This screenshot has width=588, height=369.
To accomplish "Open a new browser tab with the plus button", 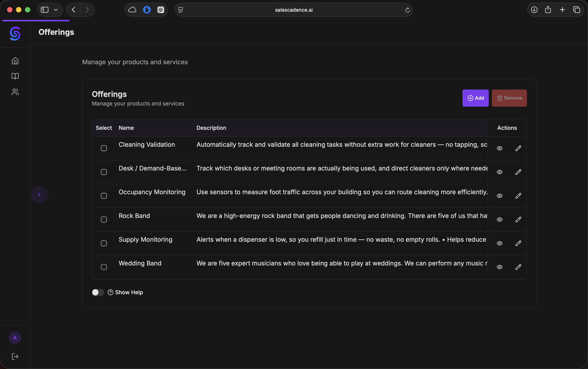I will (x=562, y=10).
